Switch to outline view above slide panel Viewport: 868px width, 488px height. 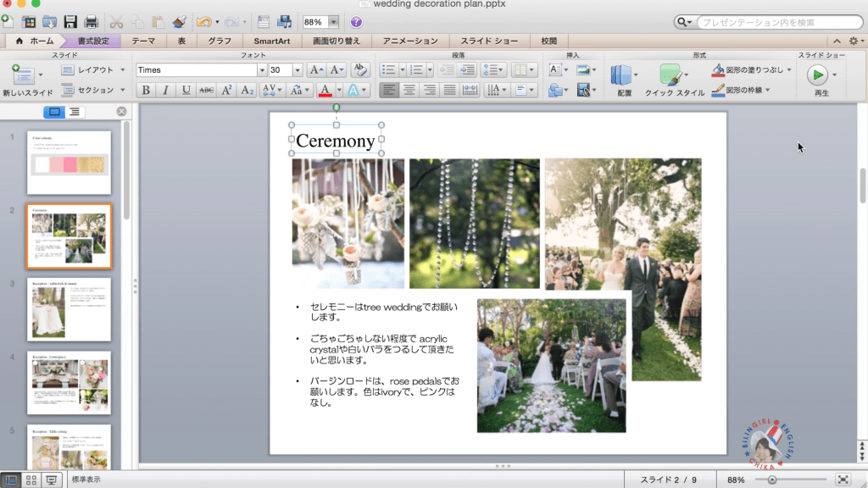73,110
